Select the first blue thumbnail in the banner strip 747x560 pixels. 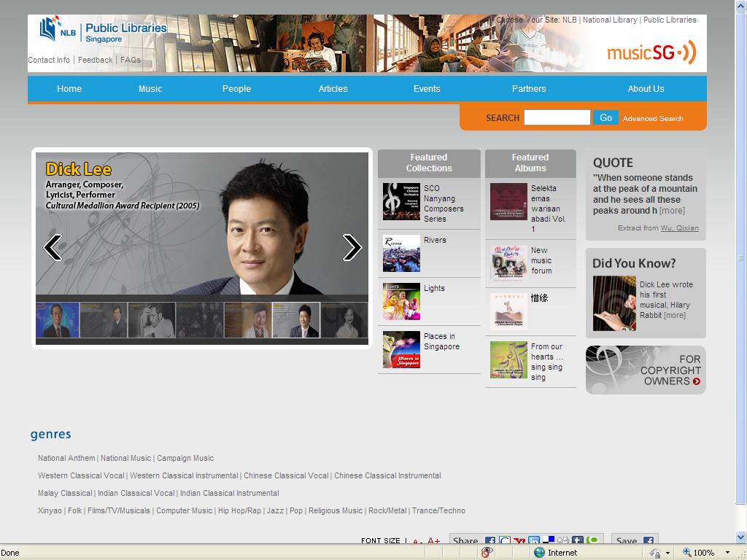coord(58,320)
